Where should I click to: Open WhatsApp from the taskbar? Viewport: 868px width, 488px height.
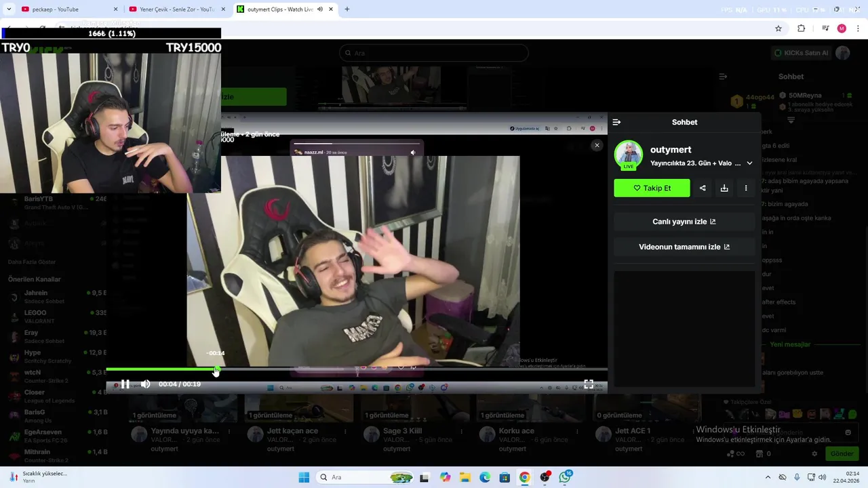(565, 477)
